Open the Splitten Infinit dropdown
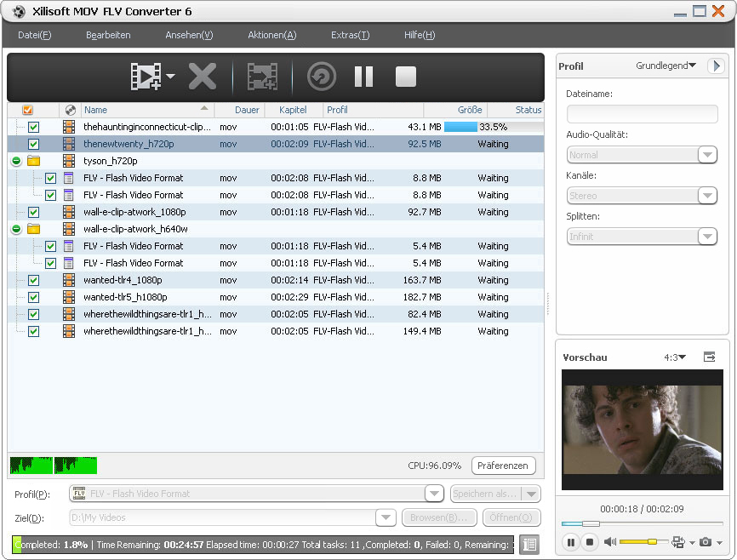This screenshot has width=737, height=560. [707, 237]
